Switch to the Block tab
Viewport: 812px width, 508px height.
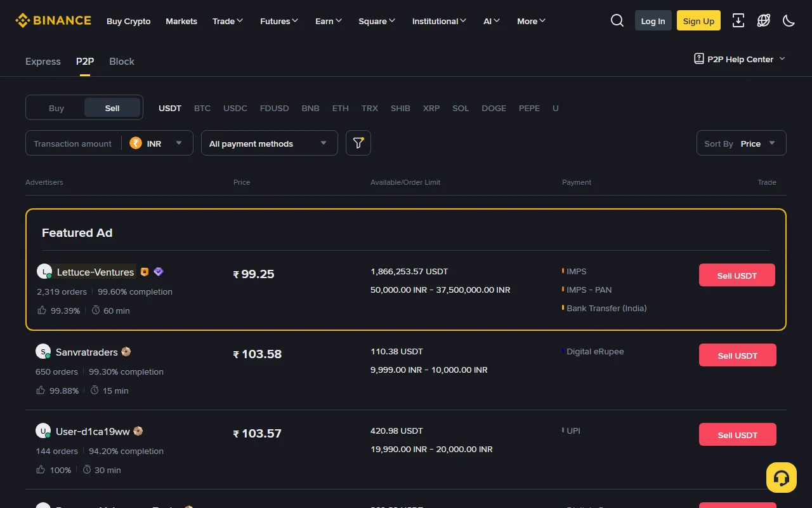(122, 62)
